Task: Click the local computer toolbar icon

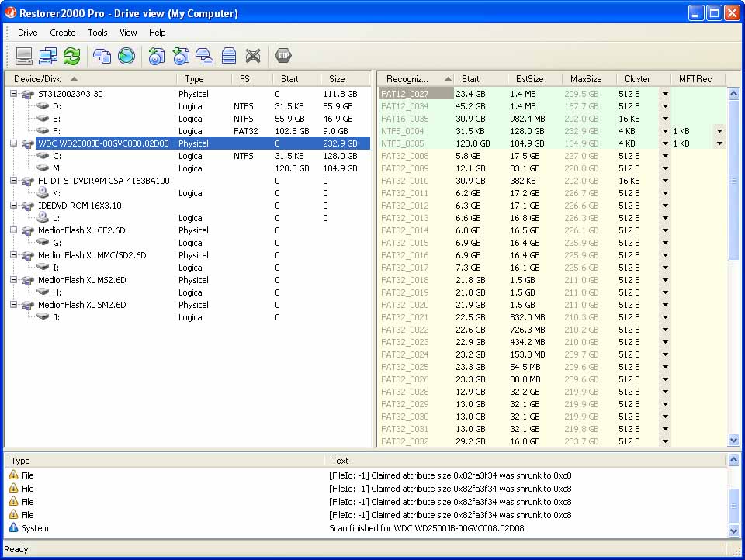Action: pos(24,56)
